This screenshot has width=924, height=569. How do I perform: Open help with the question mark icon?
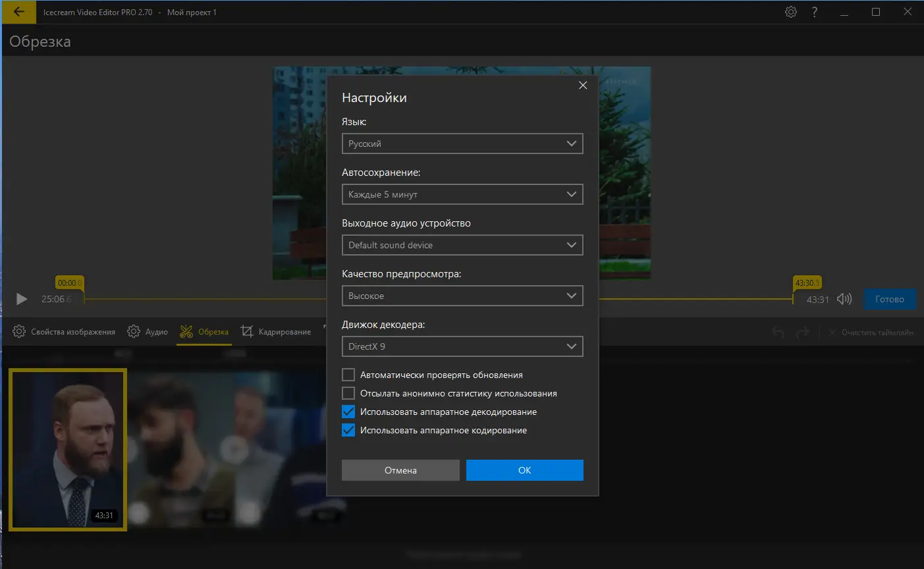[x=815, y=12]
